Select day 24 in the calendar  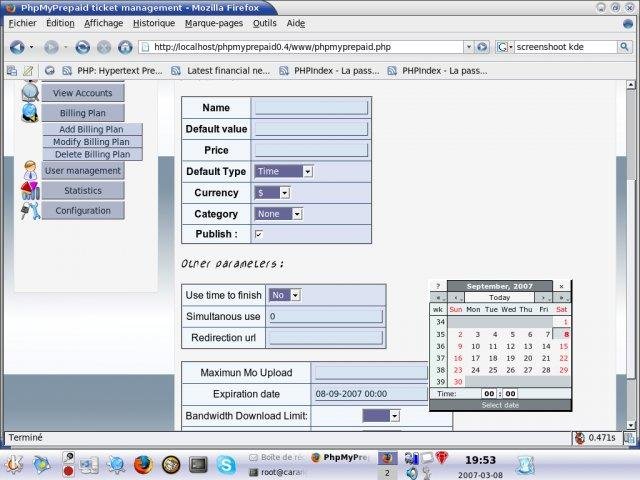pyautogui.click(x=476, y=370)
